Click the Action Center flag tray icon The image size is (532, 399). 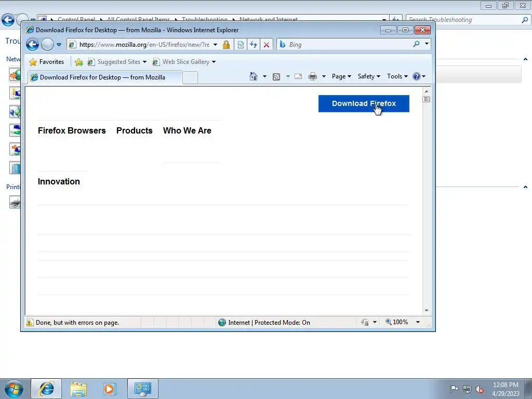point(454,389)
